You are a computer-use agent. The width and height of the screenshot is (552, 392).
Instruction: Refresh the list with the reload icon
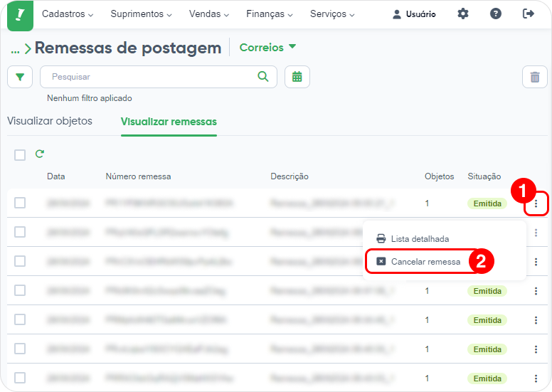(39, 154)
